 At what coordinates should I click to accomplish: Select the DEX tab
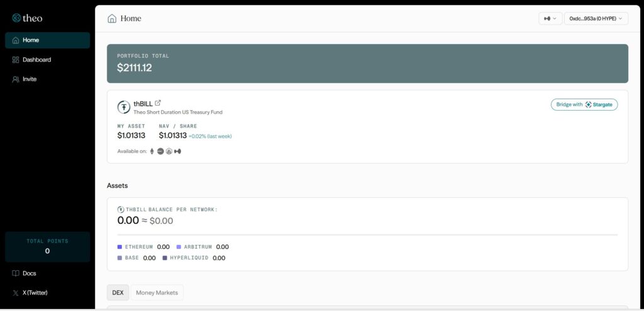[x=118, y=293]
